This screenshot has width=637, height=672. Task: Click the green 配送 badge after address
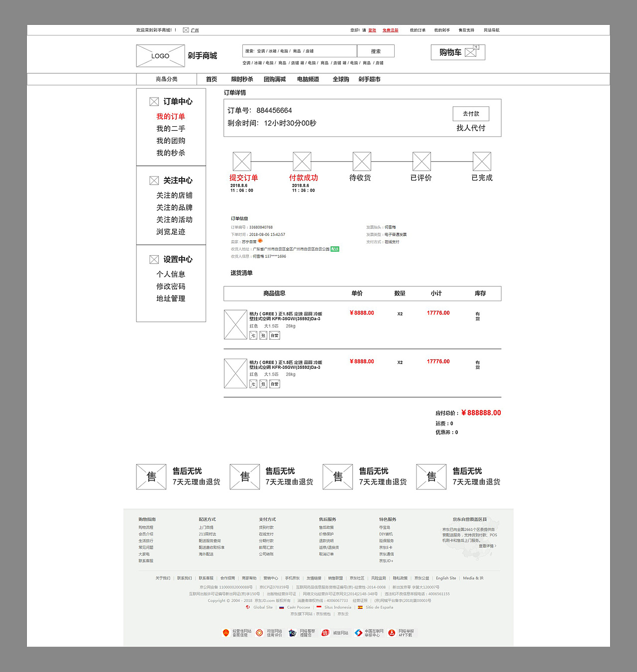point(335,249)
